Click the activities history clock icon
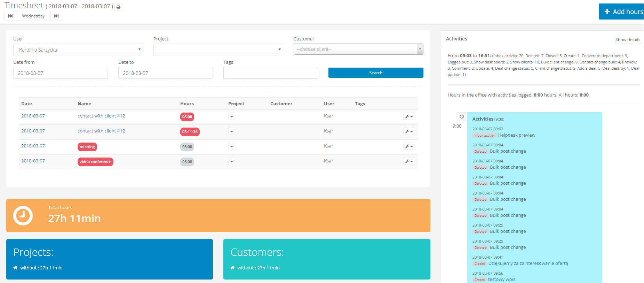Screen dimensions: 644x283 coord(462,117)
